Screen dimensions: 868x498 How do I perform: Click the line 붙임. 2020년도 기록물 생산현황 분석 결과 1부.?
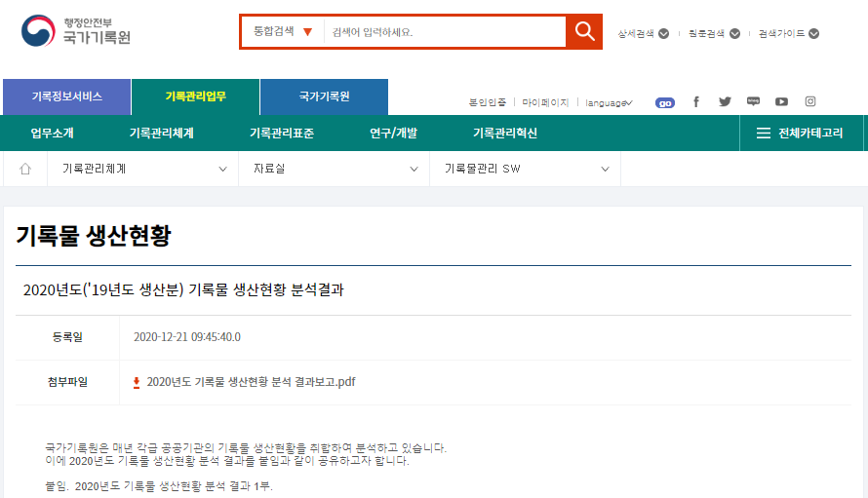[x=159, y=486]
